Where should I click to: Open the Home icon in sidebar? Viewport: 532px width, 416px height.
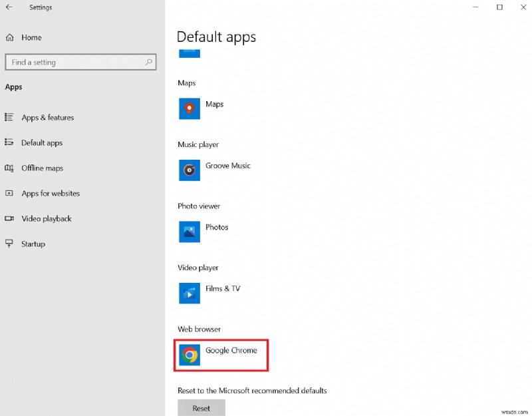[10, 37]
